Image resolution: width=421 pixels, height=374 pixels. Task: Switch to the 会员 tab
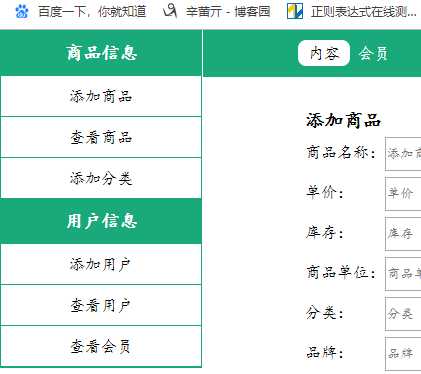tap(373, 53)
